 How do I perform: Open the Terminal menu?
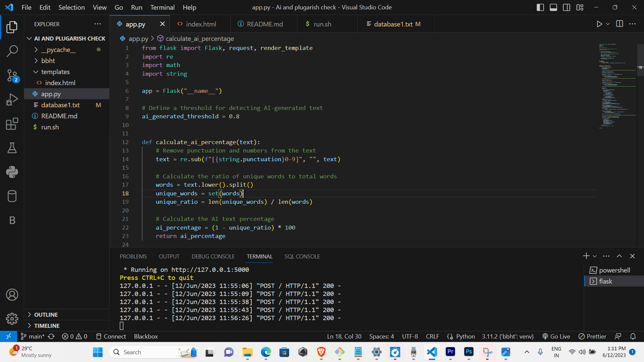pos(162,8)
